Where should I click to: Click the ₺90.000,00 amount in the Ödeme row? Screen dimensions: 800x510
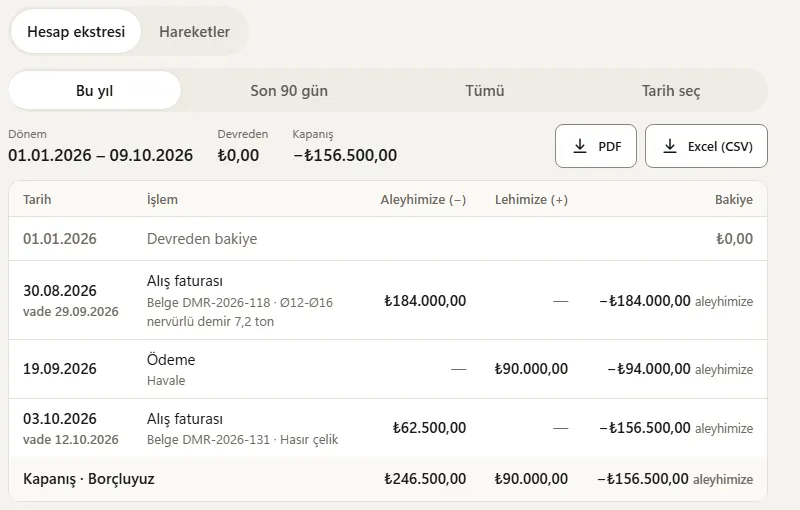click(531, 369)
